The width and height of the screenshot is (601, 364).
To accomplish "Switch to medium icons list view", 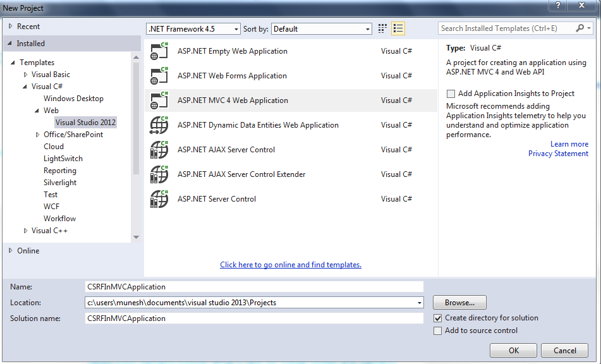I will [x=398, y=28].
